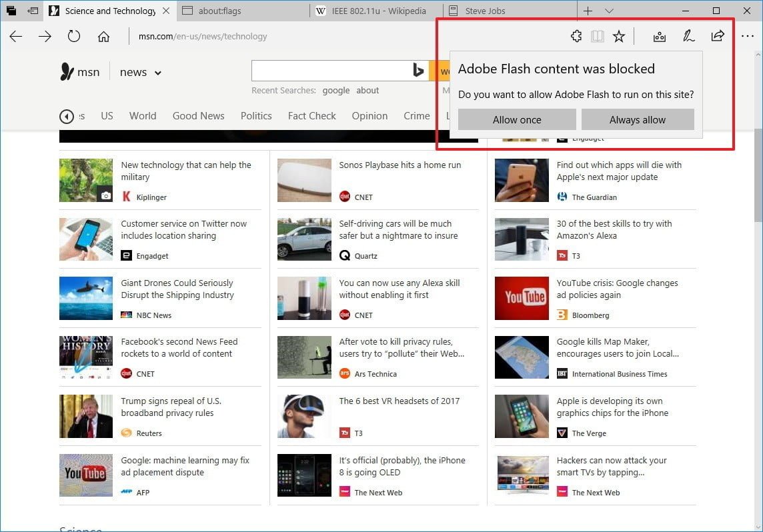This screenshot has height=532, width=763.
Task: Open the Home page icon
Action: click(103, 37)
